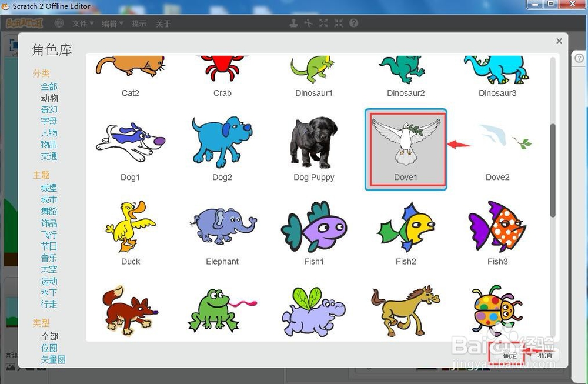Select the grow sprite tool
This screenshot has width=588, height=384.
323,24
